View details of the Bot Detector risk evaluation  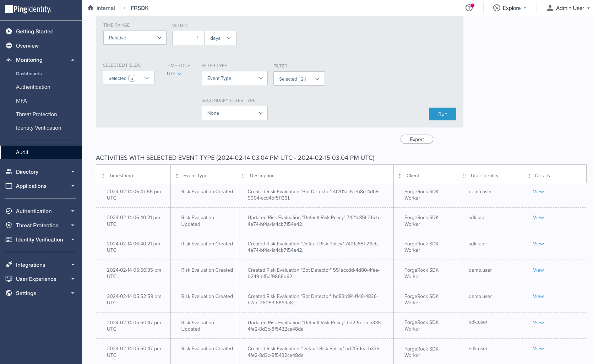538,191
